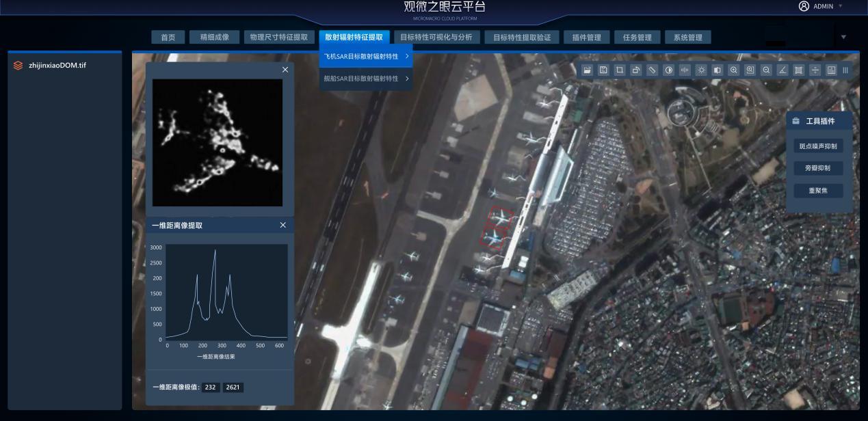Click the ADMIN user avatar icon

coord(804,6)
